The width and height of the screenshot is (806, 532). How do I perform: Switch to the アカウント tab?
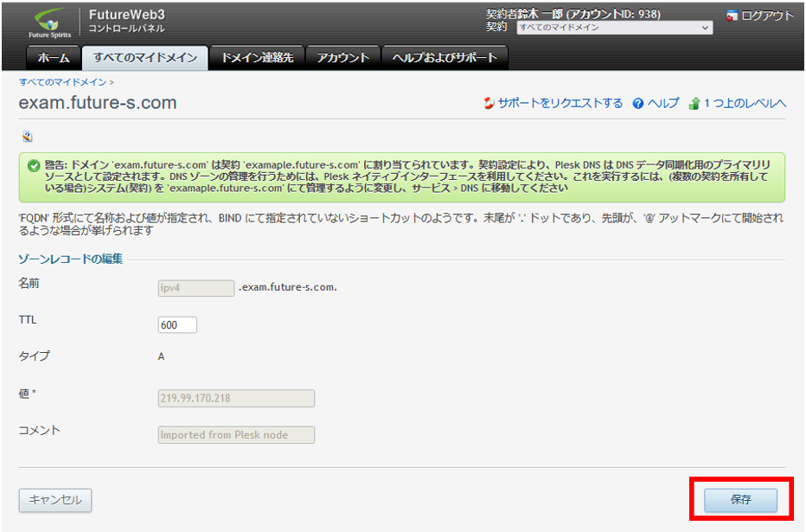point(342,58)
